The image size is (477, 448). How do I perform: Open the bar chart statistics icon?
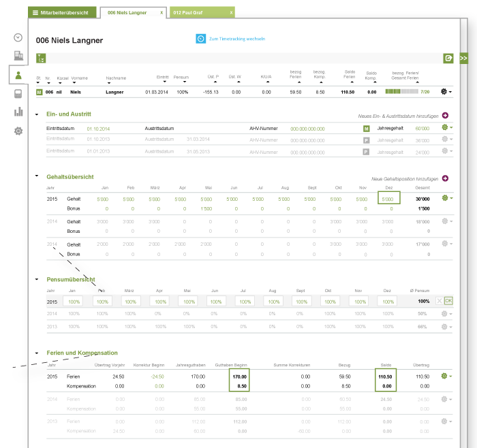pyautogui.click(x=18, y=112)
